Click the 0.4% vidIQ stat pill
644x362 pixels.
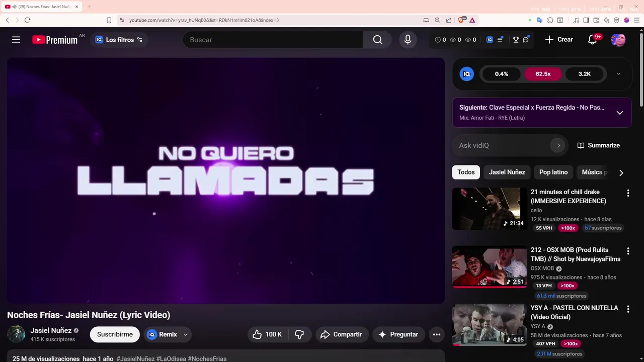click(x=502, y=74)
